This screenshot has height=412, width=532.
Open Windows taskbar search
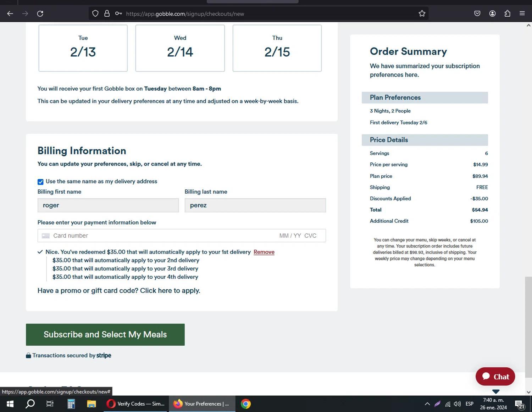(x=30, y=404)
